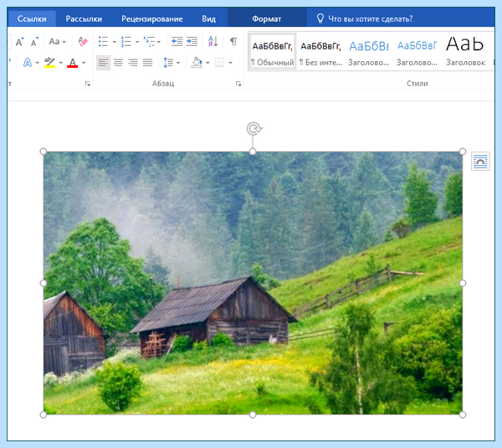
Task: Apply the Без инте... style
Action: tap(320, 52)
